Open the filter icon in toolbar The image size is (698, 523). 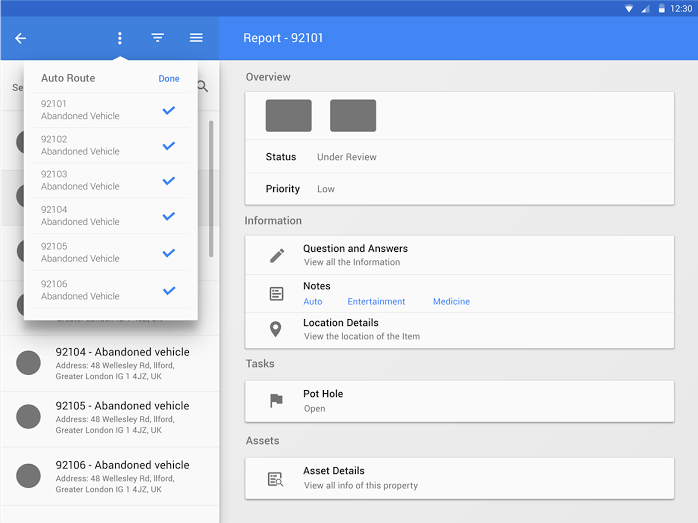[x=158, y=38]
